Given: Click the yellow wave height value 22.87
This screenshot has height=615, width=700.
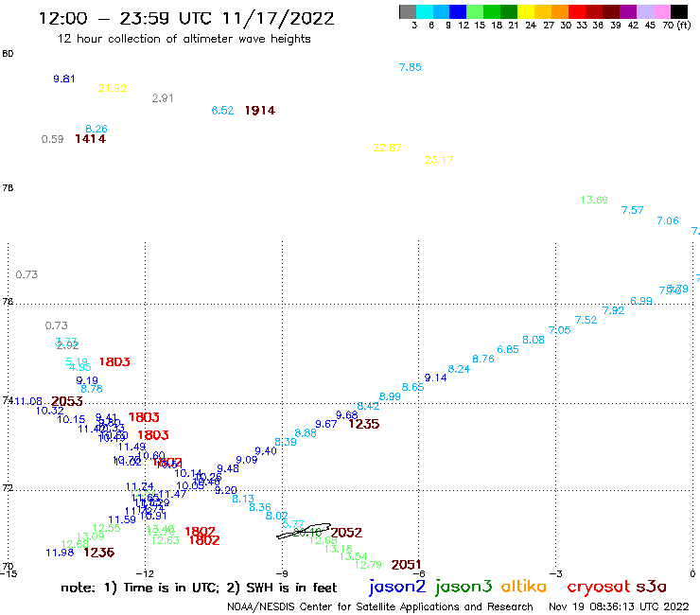Looking at the screenshot, I should (x=387, y=148).
